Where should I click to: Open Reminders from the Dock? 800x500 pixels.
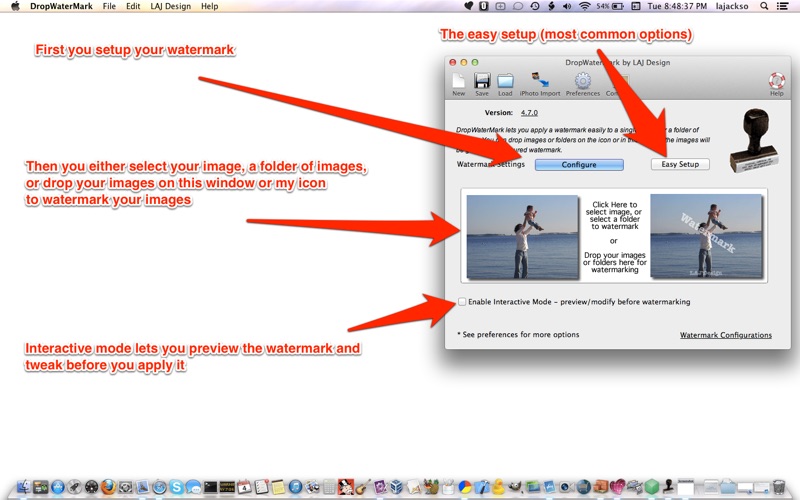tap(261, 487)
